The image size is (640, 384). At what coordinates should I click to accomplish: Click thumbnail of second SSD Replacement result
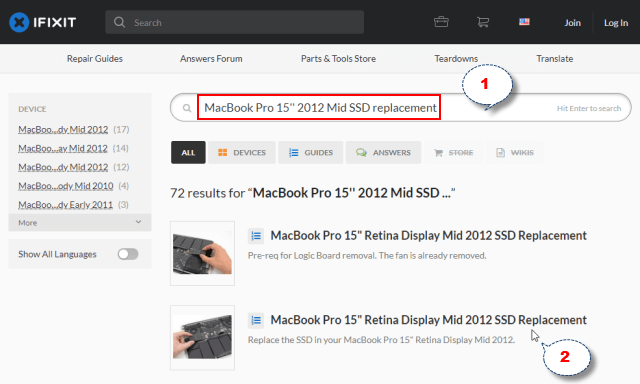click(x=202, y=337)
